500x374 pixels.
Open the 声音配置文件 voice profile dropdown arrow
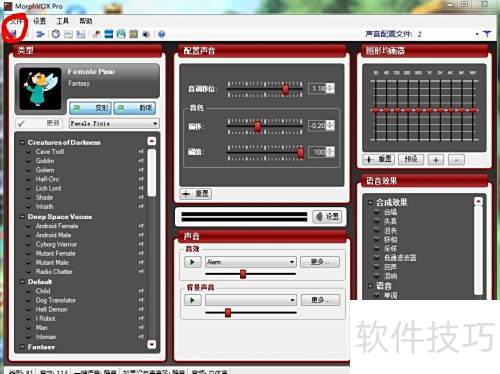pos(477,34)
